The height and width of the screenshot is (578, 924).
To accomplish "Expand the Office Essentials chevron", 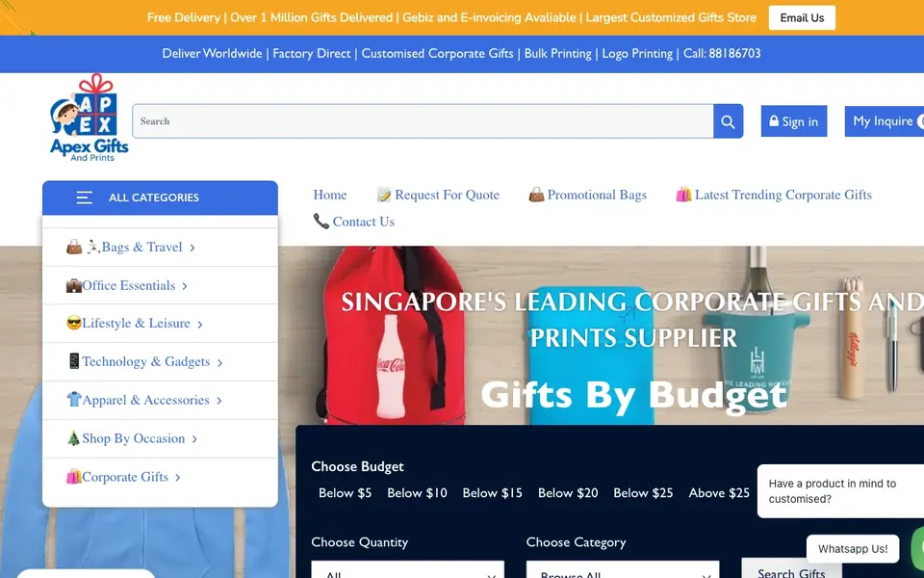I will click(x=185, y=286).
